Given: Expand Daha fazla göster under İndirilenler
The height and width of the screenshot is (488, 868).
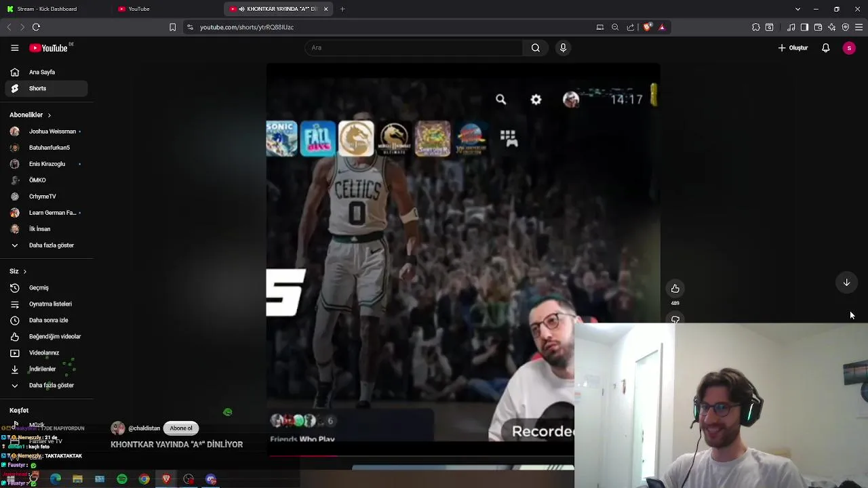Looking at the screenshot, I should click(x=46, y=386).
